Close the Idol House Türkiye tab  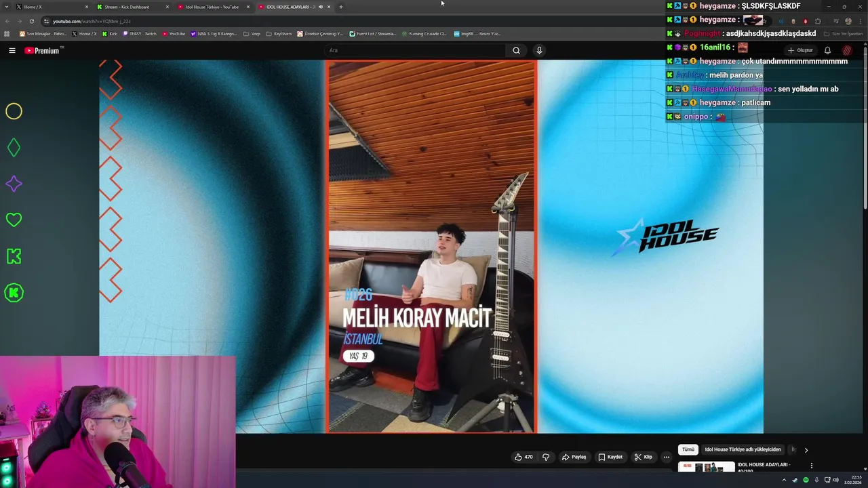[248, 7]
